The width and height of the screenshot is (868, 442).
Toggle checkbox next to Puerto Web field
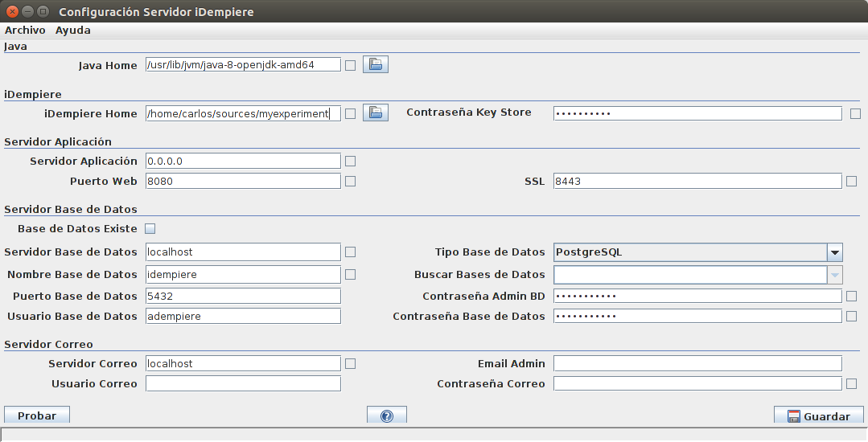[x=350, y=182]
